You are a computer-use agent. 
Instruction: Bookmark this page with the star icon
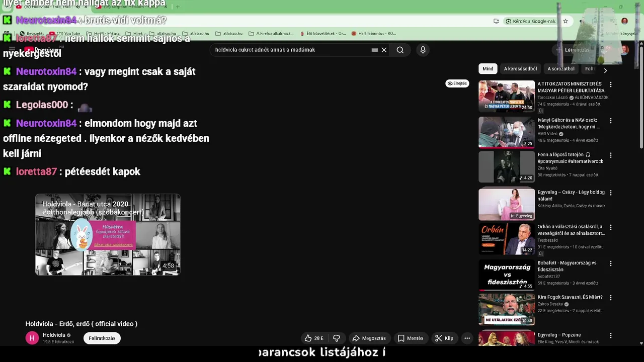point(566,21)
